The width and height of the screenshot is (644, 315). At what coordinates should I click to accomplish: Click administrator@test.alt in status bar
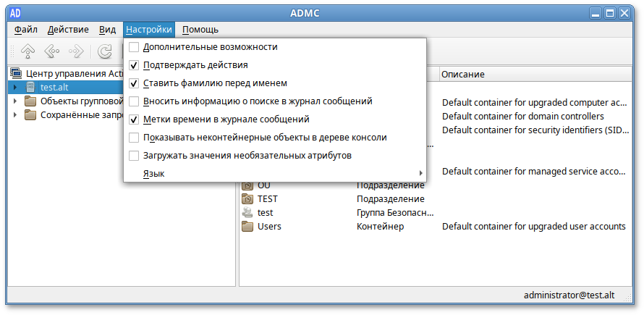pos(569,295)
